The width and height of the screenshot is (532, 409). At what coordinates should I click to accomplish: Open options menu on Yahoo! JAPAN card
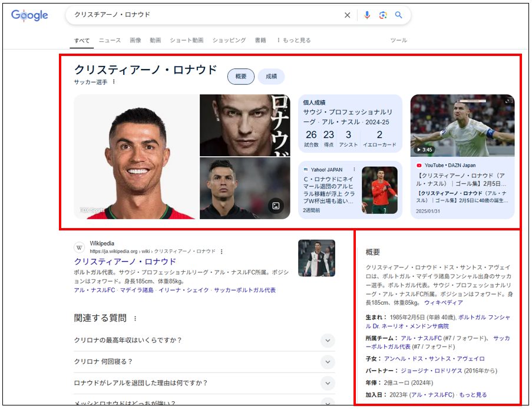tap(354, 169)
